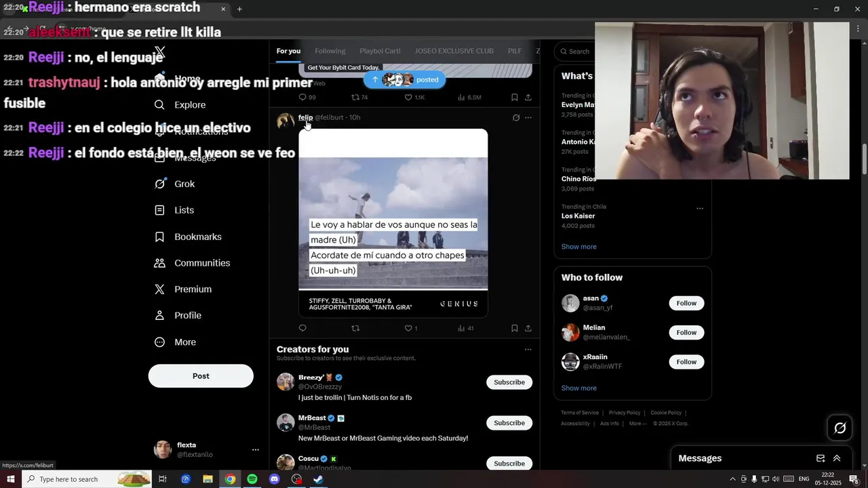Compose new message in Messages bar
This screenshot has width=868, height=488.
pyautogui.click(x=821, y=459)
